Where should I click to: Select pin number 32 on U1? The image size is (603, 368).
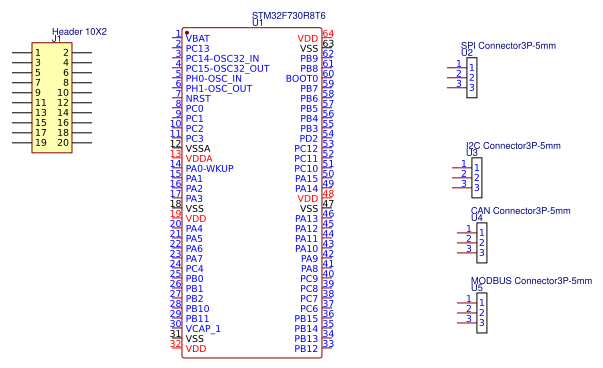click(176, 343)
